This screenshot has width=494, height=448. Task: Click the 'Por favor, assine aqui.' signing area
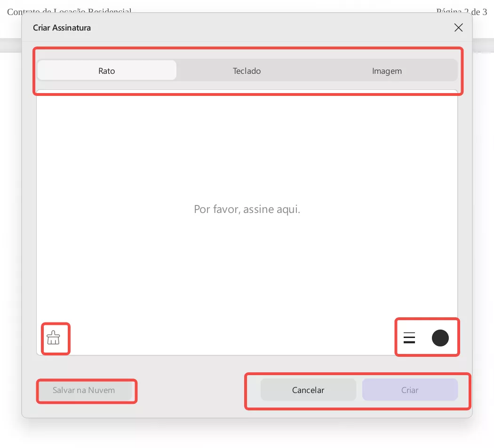coord(247,222)
